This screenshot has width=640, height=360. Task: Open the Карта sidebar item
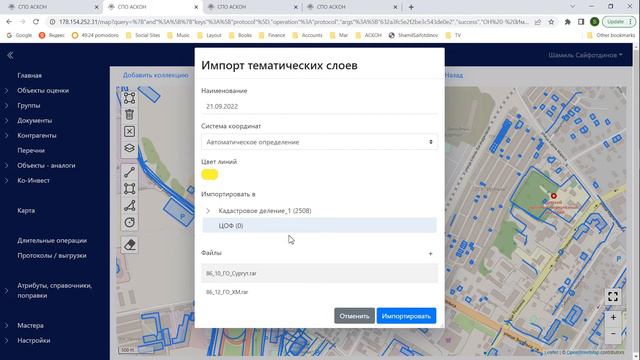pos(26,211)
